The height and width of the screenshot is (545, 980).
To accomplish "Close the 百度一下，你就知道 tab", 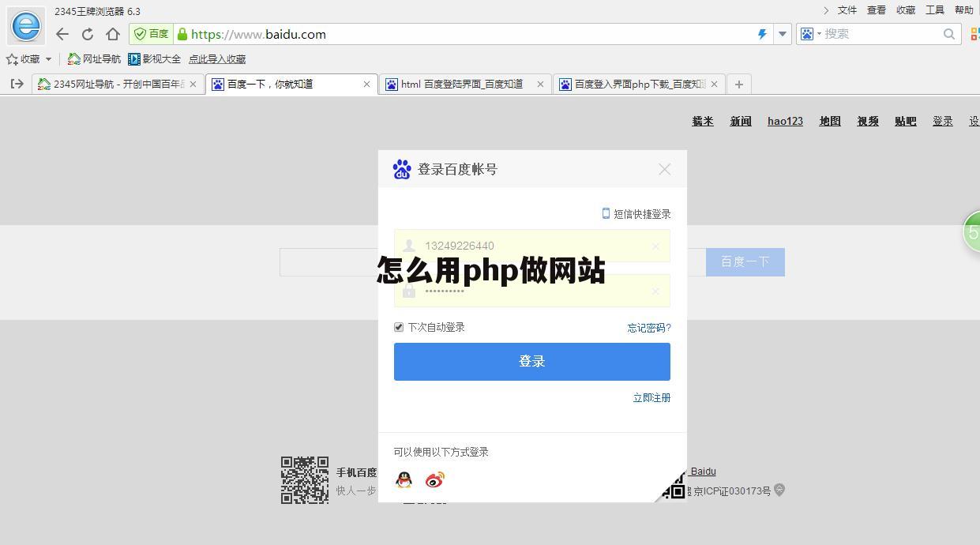I will pyautogui.click(x=366, y=84).
